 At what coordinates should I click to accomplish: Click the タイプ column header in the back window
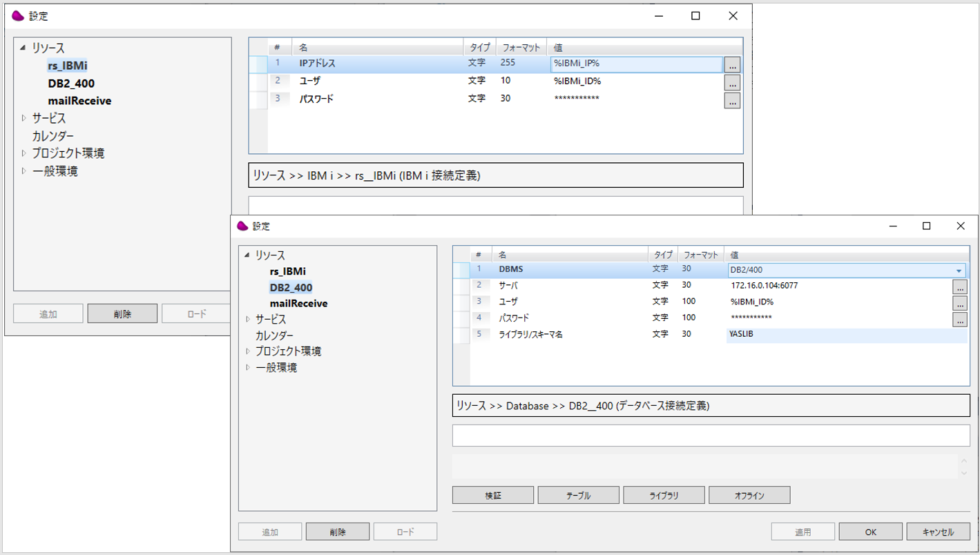pos(479,48)
